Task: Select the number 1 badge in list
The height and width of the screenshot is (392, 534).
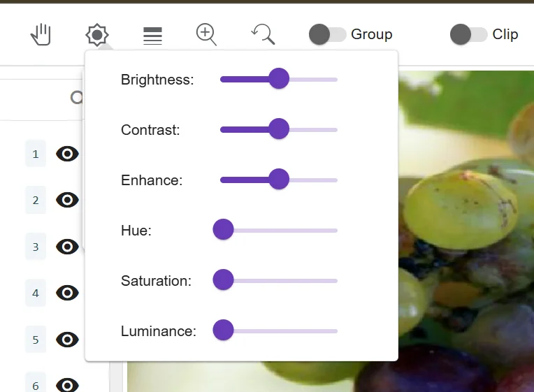Action: 36,154
